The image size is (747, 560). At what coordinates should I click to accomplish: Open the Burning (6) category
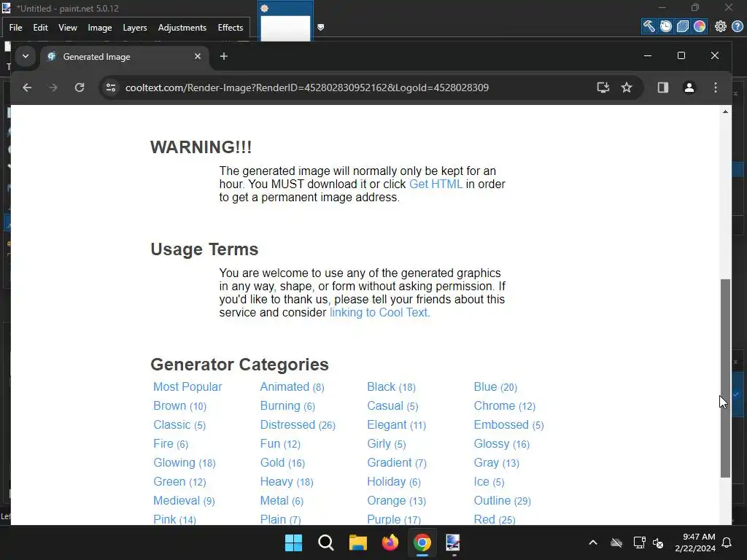[287, 405]
